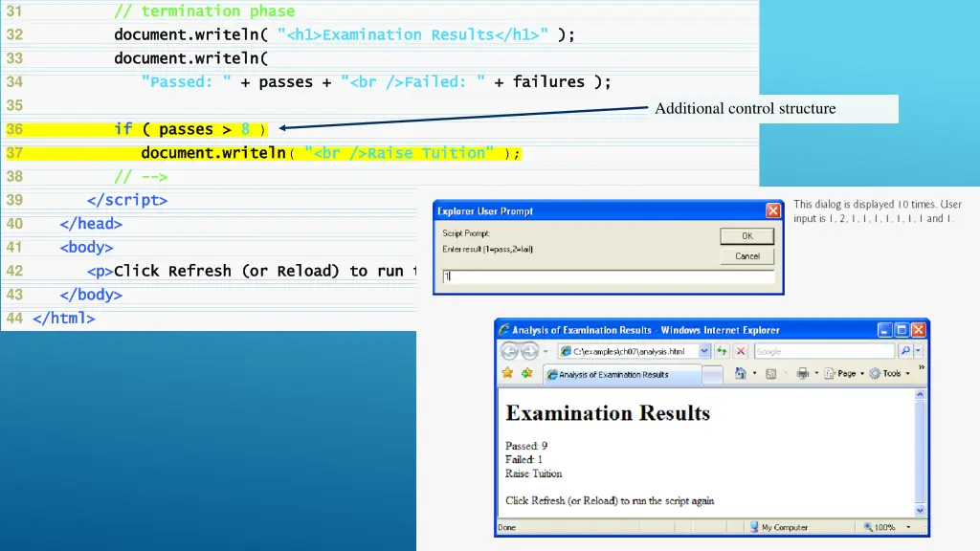Click the Home icon in command bar
Image resolution: width=980 pixels, height=551 pixels.
pyautogui.click(x=741, y=373)
